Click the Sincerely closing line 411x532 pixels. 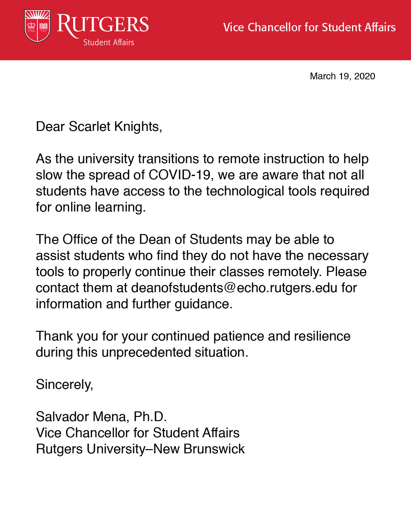(x=65, y=385)
